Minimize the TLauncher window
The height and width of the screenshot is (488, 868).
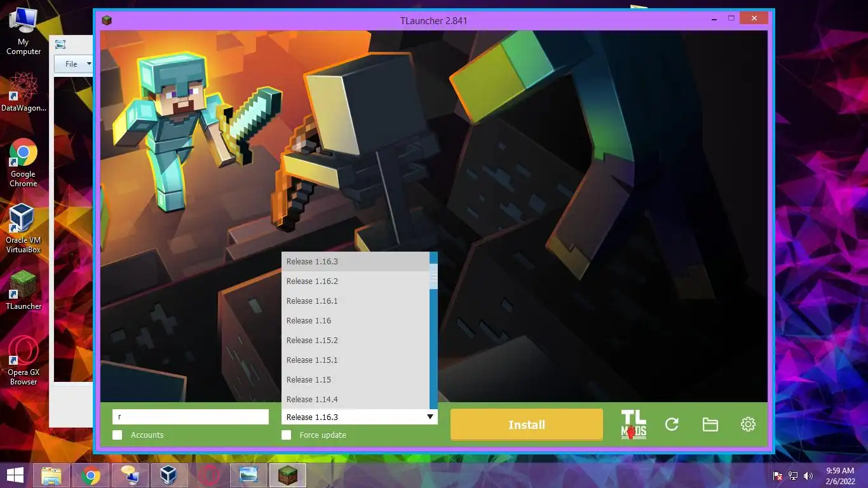(x=715, y=18)
